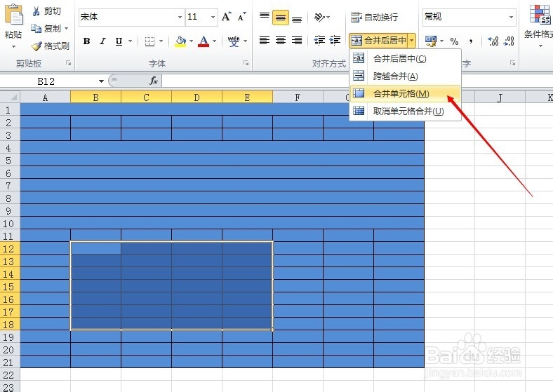Select column J header
Viewport: 553px width, 392px height.
coord(500,97)
